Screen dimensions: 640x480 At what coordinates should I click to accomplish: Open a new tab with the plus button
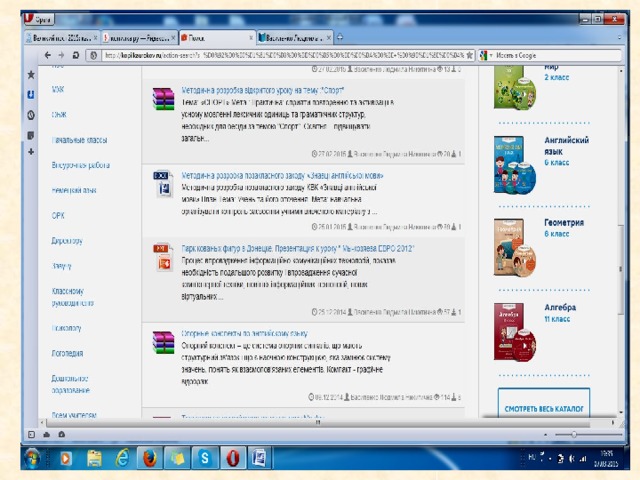pyautogui.click(x=340, y=38)
